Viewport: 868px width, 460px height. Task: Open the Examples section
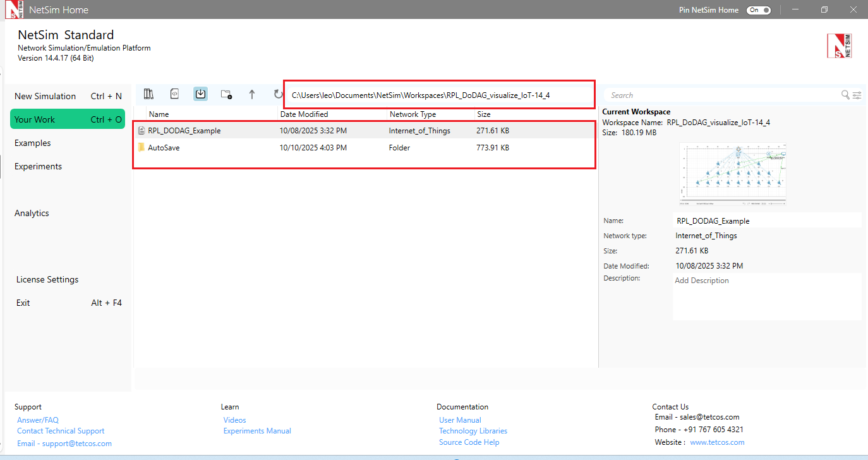point(33,143)
